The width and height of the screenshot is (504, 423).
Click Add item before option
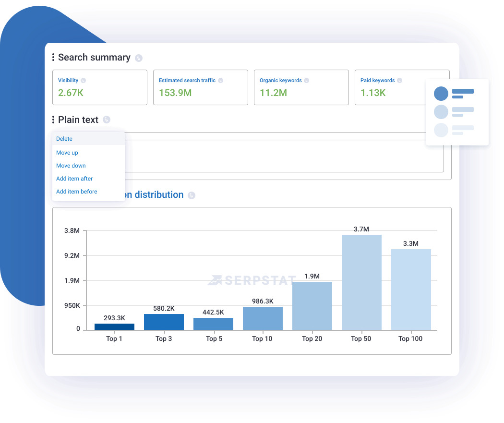pyautogui.click(x=77, y=192)
